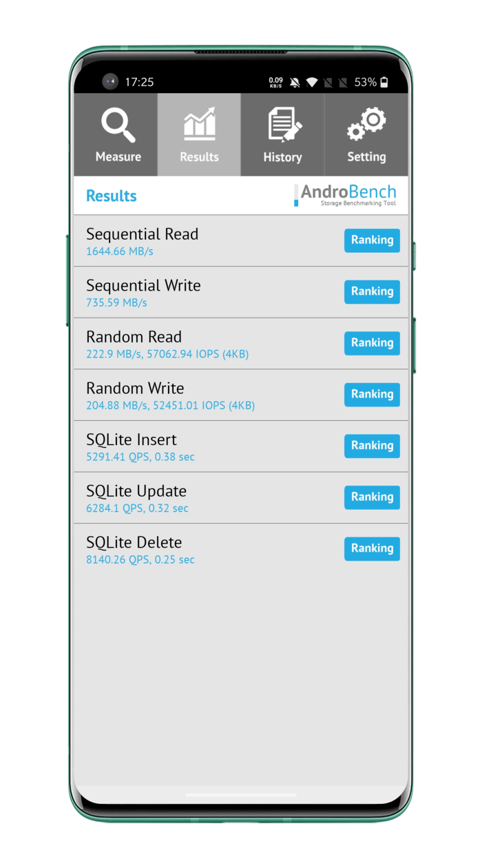This screenshot has width=482, height=868.
Task: Open Ranking for Random Read
Action: [x=372, y=343]
